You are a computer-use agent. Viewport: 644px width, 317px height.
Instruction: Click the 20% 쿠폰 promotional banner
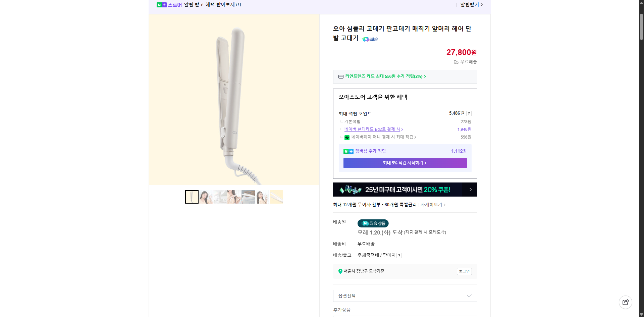pyautogui.click(x=405, y=190)
